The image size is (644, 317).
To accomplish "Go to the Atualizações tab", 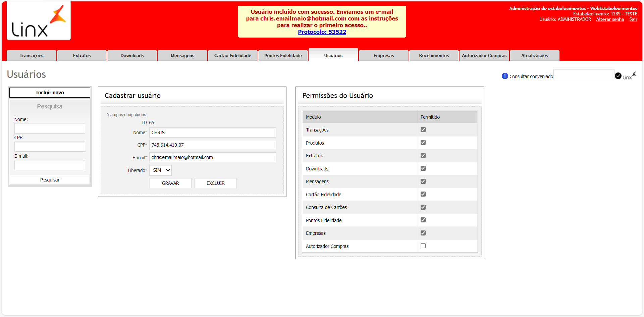I will (535, 55).
